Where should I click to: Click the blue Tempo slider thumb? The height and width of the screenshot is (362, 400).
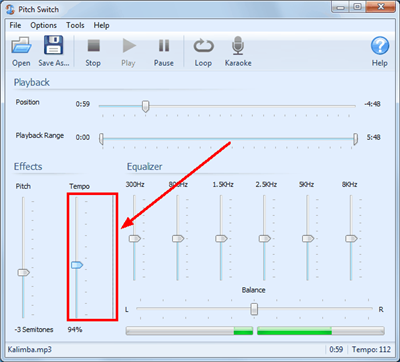click(x=77, y=265)
